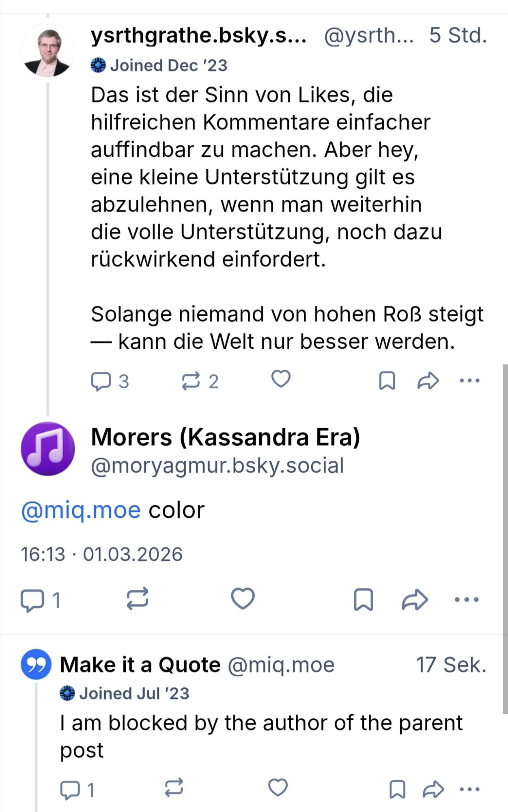The width and height of the screenshot is (508, 812).
Task: Repost the Morers "color" post
Action: click(x=138, y=599)
